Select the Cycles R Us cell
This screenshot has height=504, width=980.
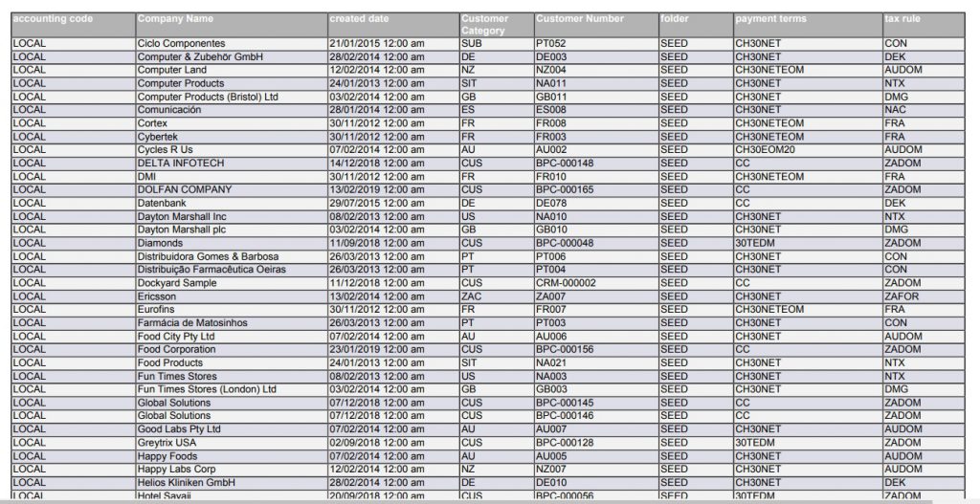click(x=232, y=150)
